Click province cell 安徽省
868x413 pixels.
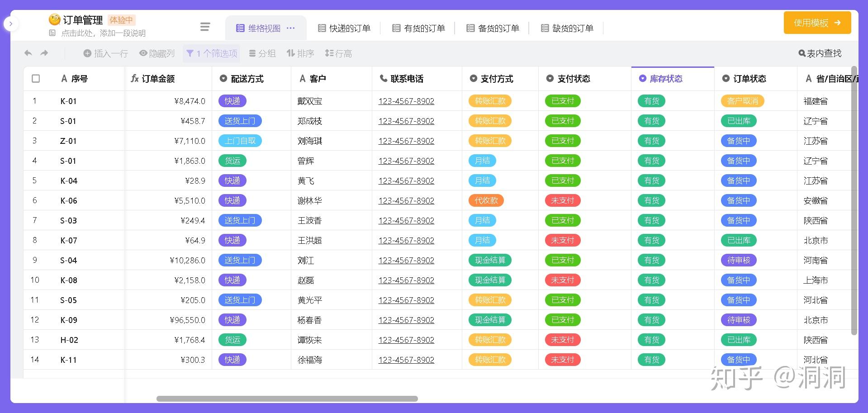point(827,200)
